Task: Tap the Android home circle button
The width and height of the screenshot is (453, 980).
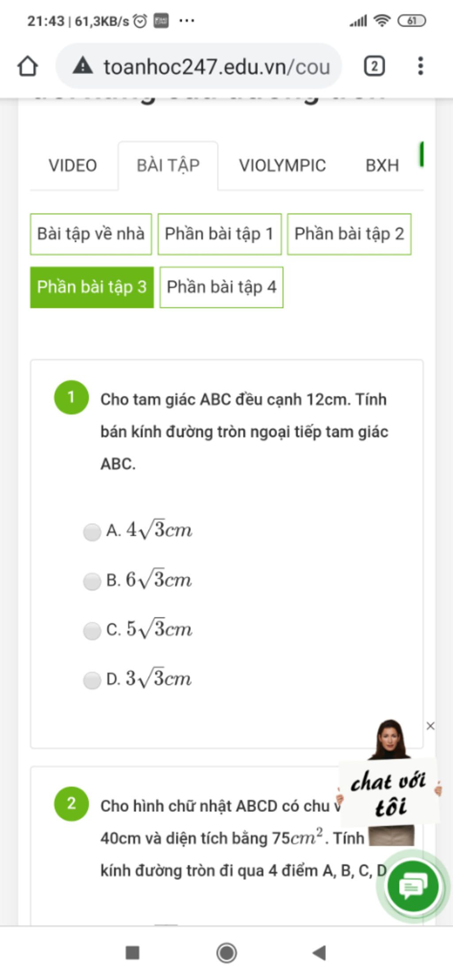Action: 226,953
